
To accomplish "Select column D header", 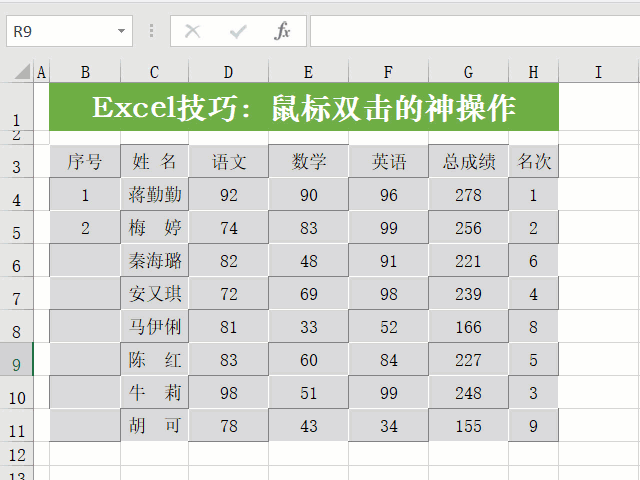I will coord(228,72).
